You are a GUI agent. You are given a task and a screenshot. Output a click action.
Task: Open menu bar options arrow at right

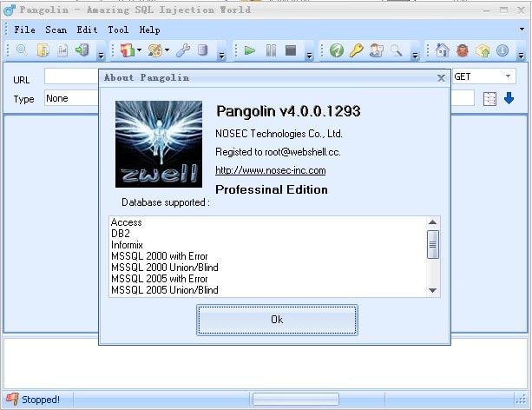522,30
